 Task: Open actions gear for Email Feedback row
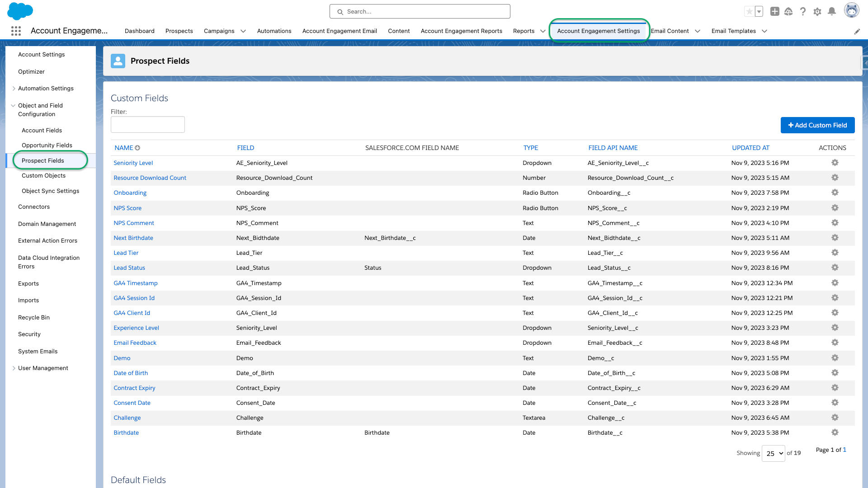click(835, 343)
